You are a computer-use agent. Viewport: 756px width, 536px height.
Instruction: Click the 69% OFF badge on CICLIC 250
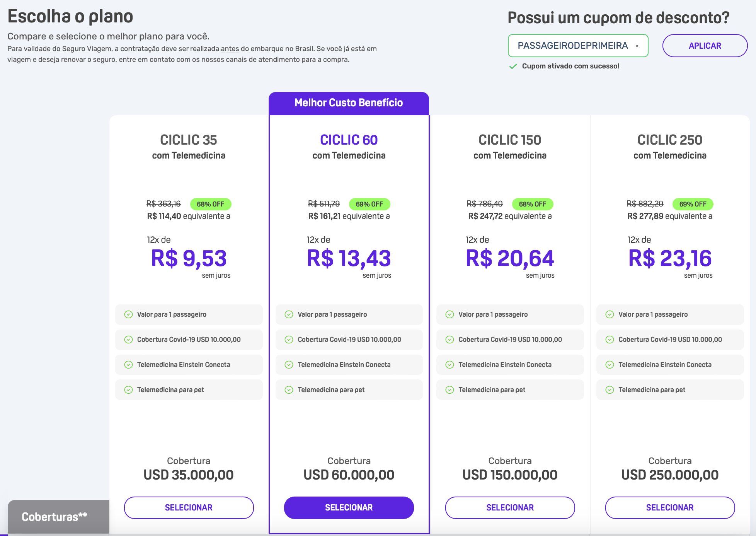[693, 204]
